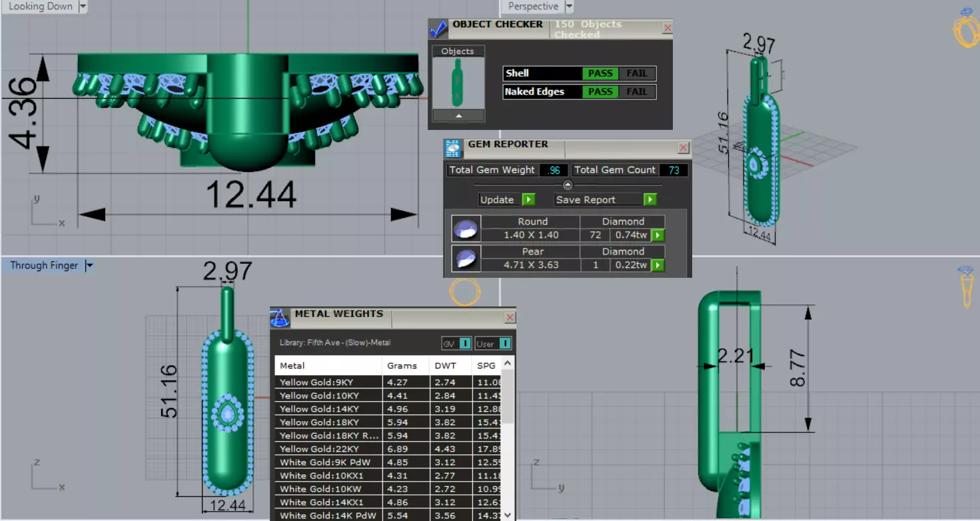Screen dimensions: 980x521
Task: Collapse the Objects thumbnail arrow in Object Checker
Action: pos(458,115)
